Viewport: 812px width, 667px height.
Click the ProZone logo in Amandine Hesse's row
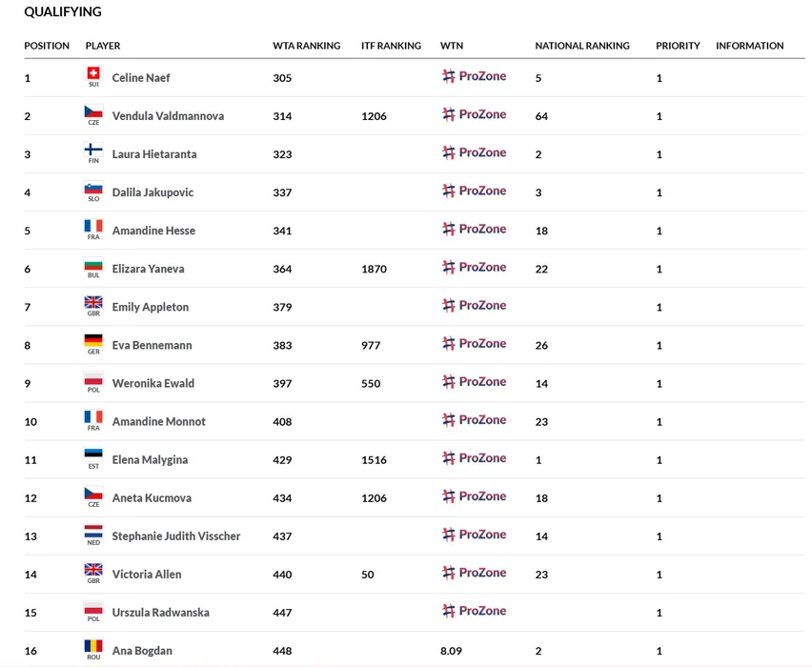[x=474, y=229]
